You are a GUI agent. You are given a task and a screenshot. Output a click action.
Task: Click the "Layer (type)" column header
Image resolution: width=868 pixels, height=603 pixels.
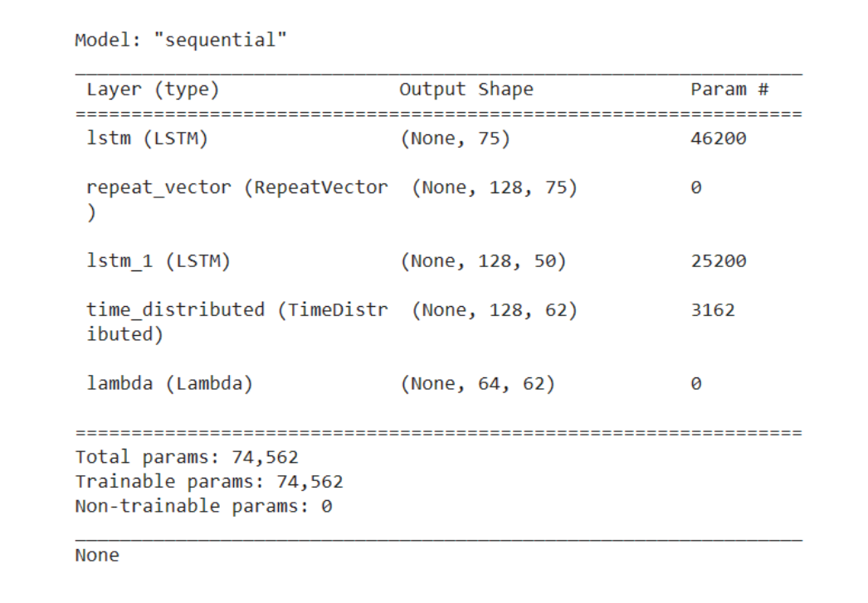click(x=153, y=90)
